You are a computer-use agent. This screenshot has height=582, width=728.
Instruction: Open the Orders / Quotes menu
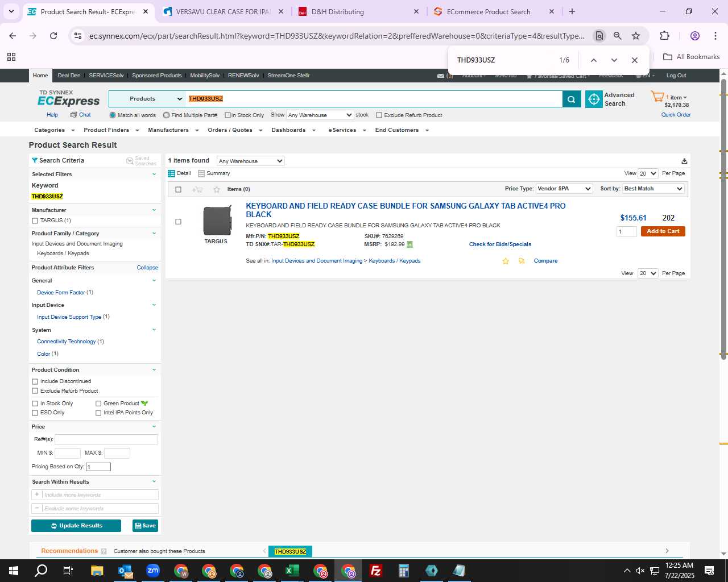tap(235, 130)
